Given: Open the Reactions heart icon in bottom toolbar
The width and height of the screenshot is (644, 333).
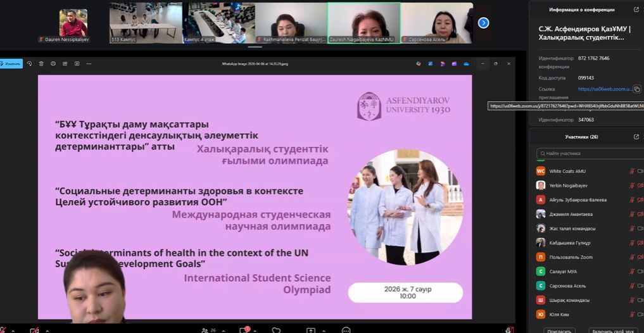Looking at the screenshot, I should point(276,330).
